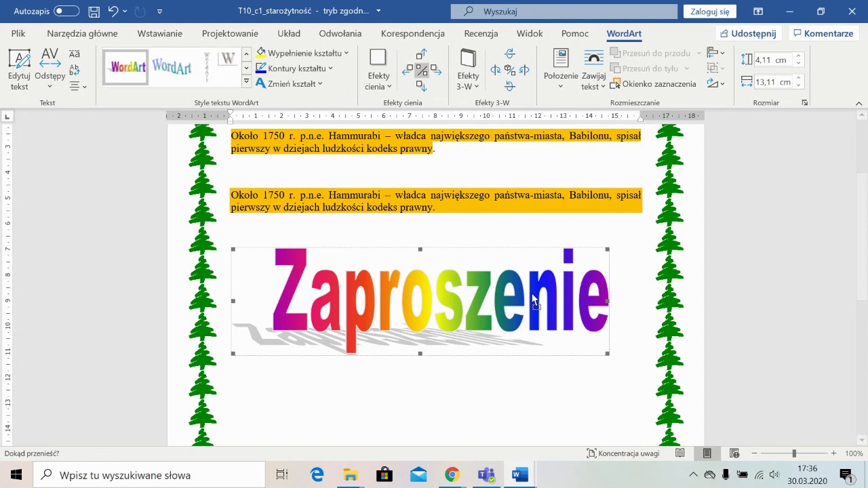
Task: Click Koncentracja uwagi focus mode
Action: click(623, 453)
